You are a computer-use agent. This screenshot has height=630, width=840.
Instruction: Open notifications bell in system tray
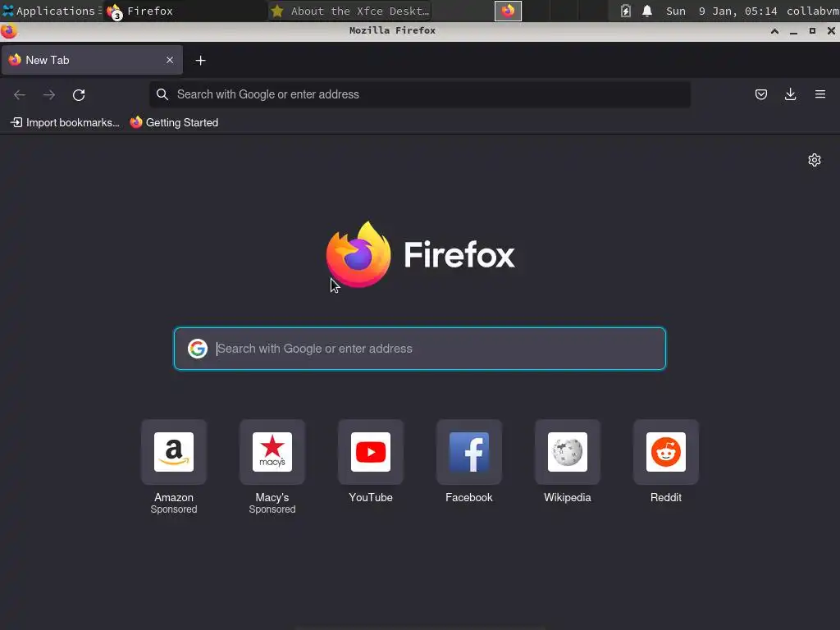click(647, 11)
